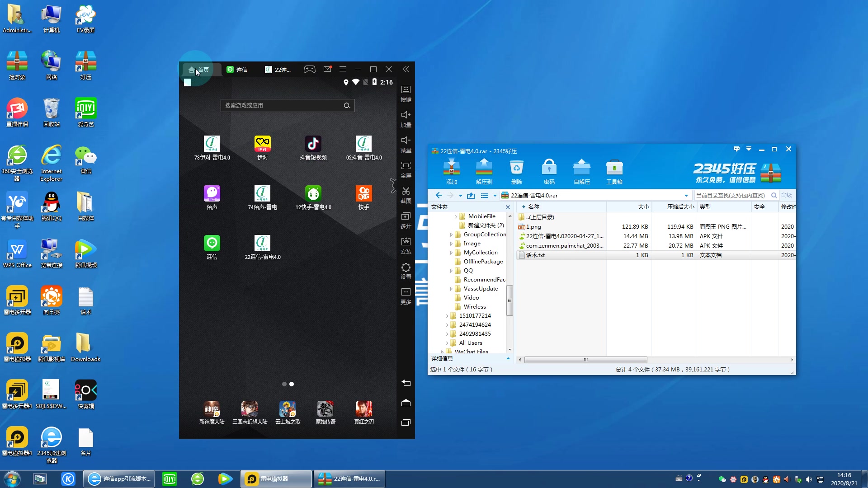The image size is (868, 488).
Task: Click the 自解压 self-extract icon
Action: click(581, 172)
